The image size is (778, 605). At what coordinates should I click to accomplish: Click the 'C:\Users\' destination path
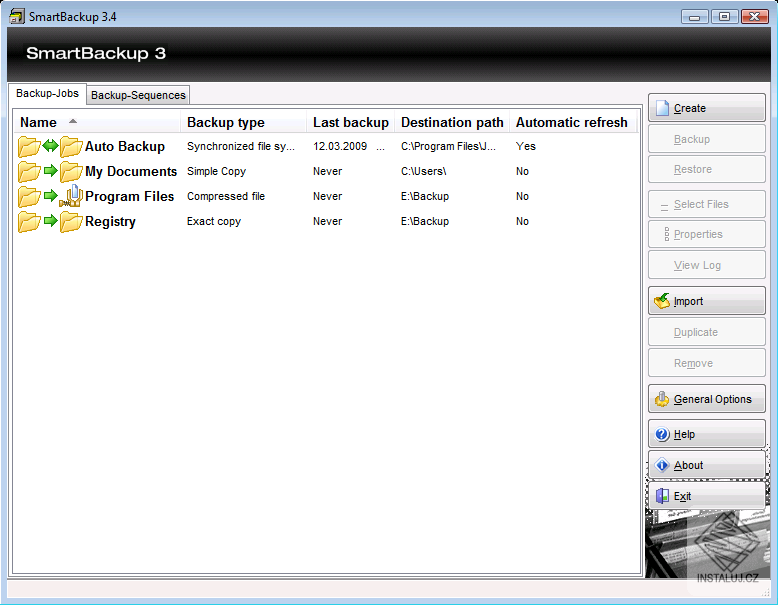coord(424,171)
